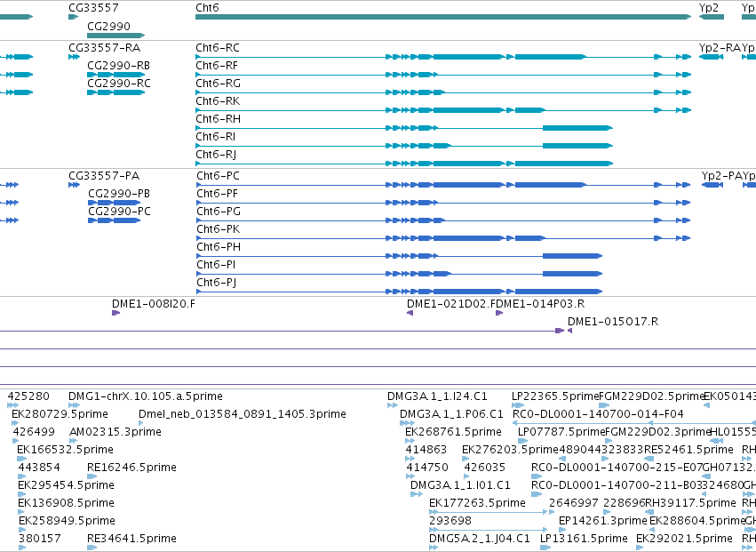The width and height of the screenshot is (756, 552).
Task: Choose the Cht6-PJ protein label
Action: tap(216, 283)
